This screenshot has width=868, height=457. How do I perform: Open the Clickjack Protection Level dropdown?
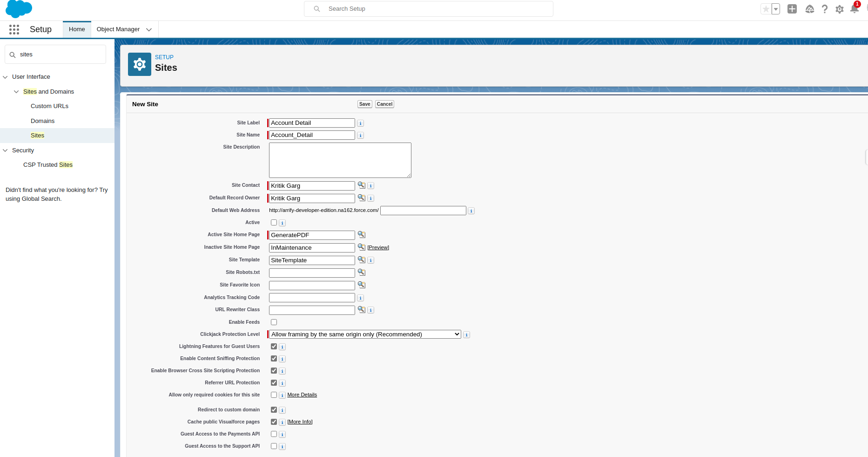(365, 334)
